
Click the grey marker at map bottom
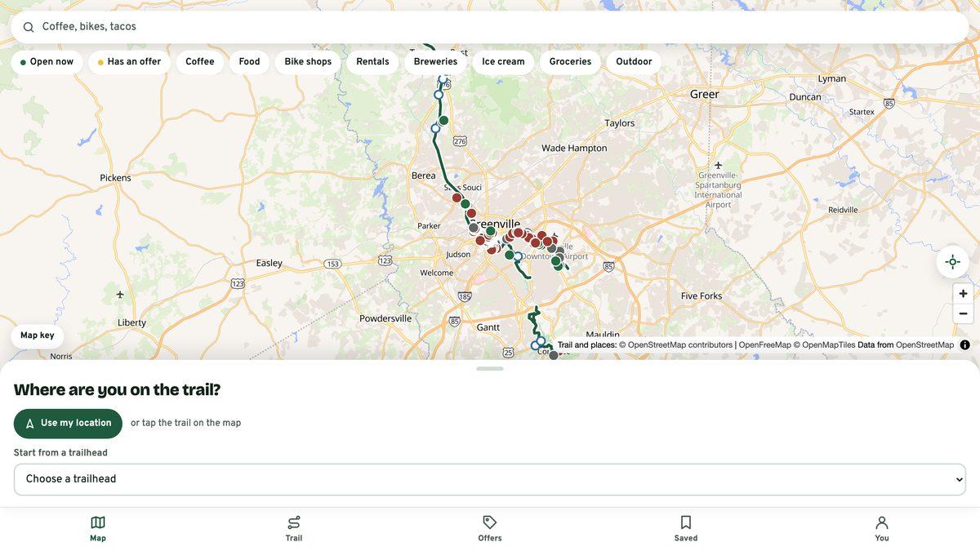tap(554, 355)
